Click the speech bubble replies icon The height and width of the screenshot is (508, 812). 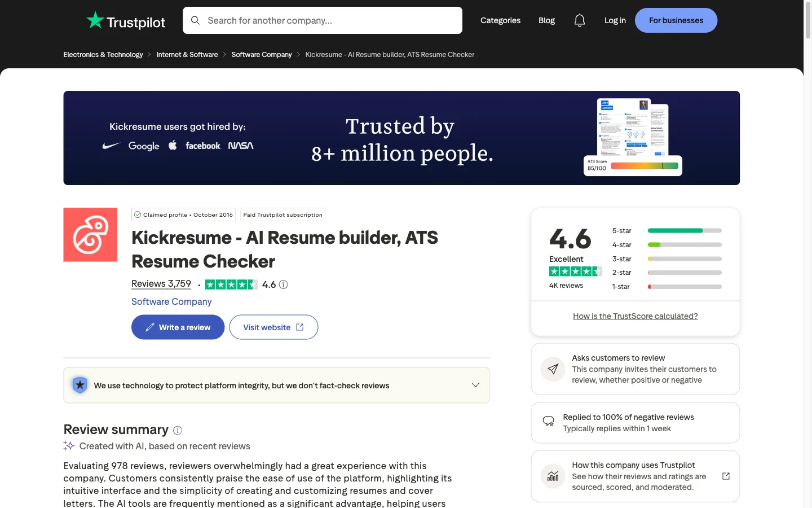click(548, 422)
